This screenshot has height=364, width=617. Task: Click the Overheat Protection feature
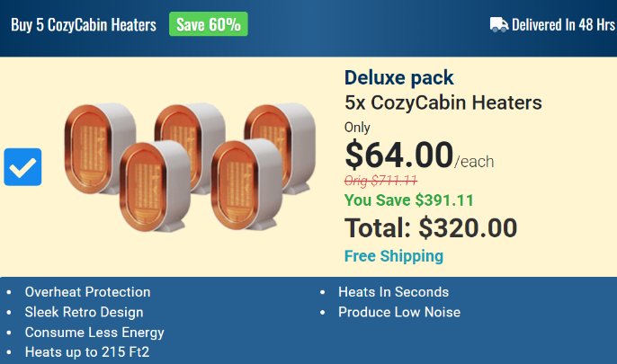pos(88,292)
